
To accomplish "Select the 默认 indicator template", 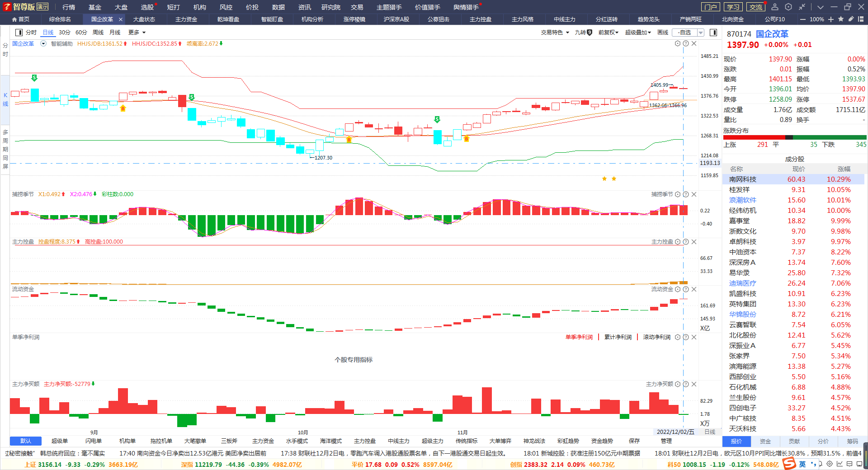I will coord(26,441).
